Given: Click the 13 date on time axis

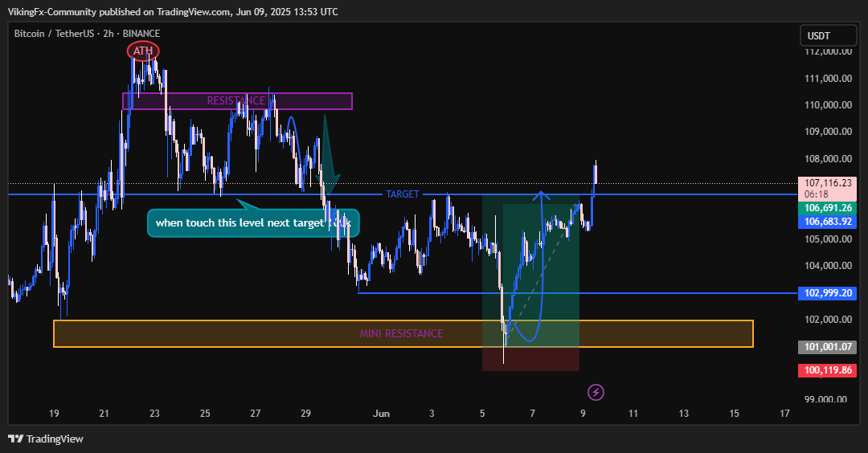Looking at the screenshot, I should tap(684, 414).
